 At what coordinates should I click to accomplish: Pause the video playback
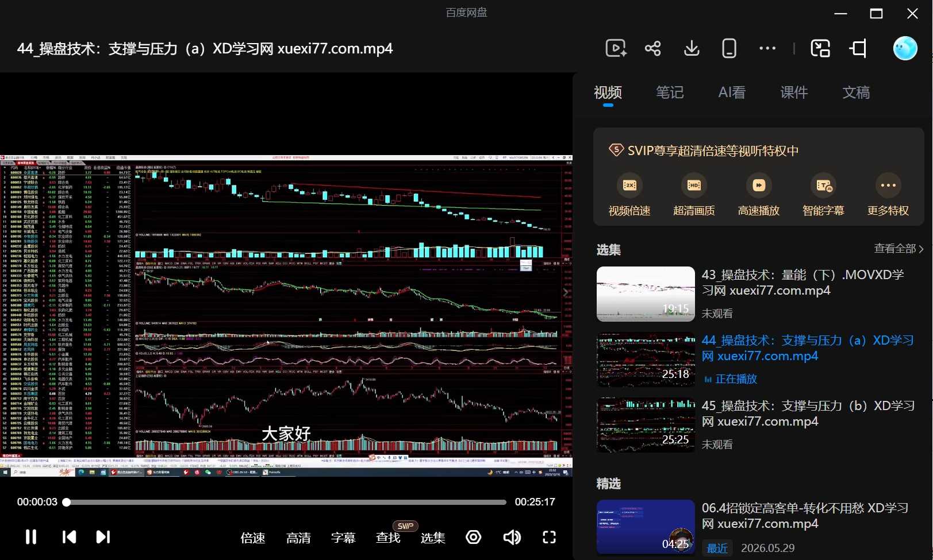coord(31,537)
